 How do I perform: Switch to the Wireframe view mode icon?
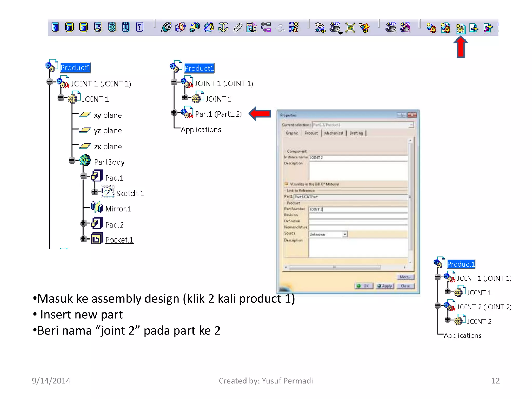click(126, 27)
